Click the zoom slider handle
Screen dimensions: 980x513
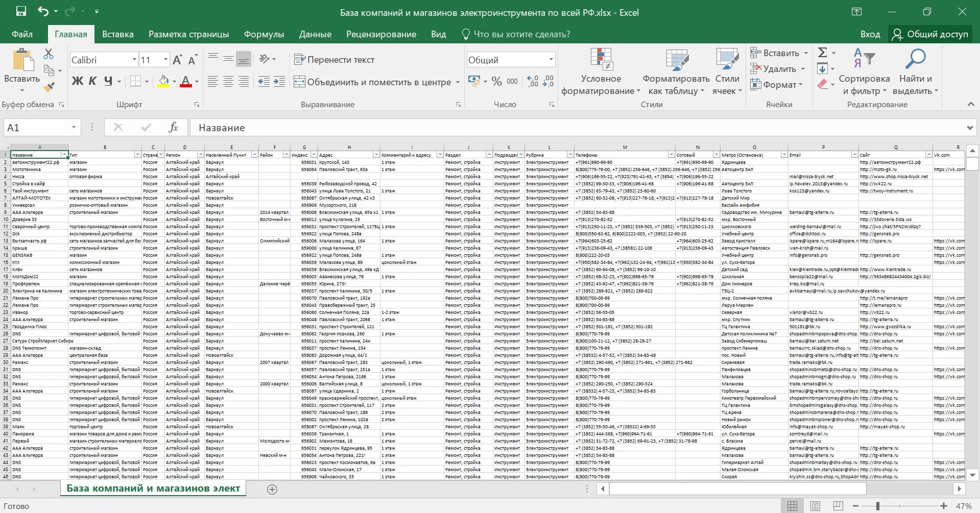coord(878,506)
